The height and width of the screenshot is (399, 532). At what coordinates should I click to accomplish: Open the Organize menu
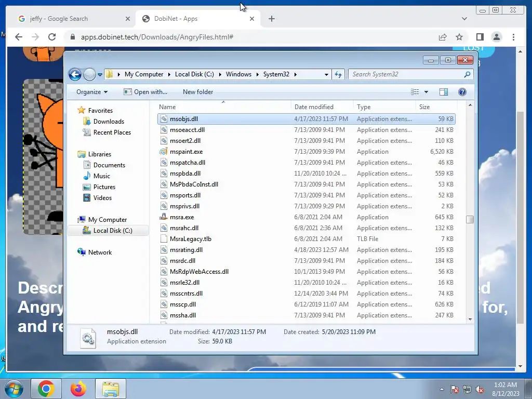pyautogui.click(x=92, y=92)
